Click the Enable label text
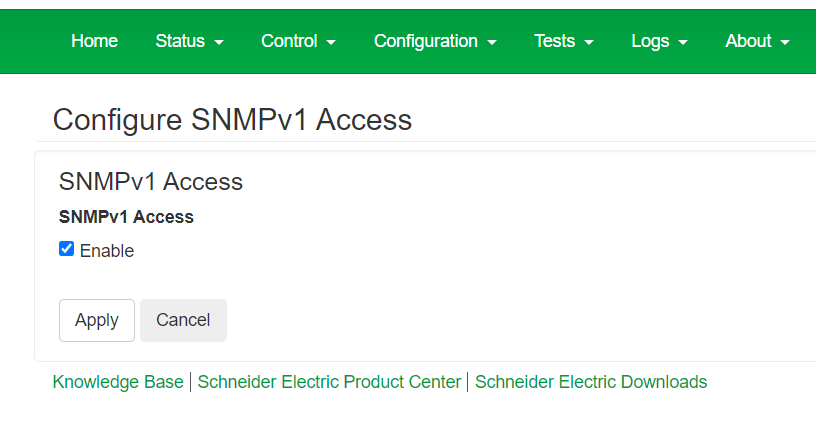This screenshot has width=816, height=448. pos(107,251)
